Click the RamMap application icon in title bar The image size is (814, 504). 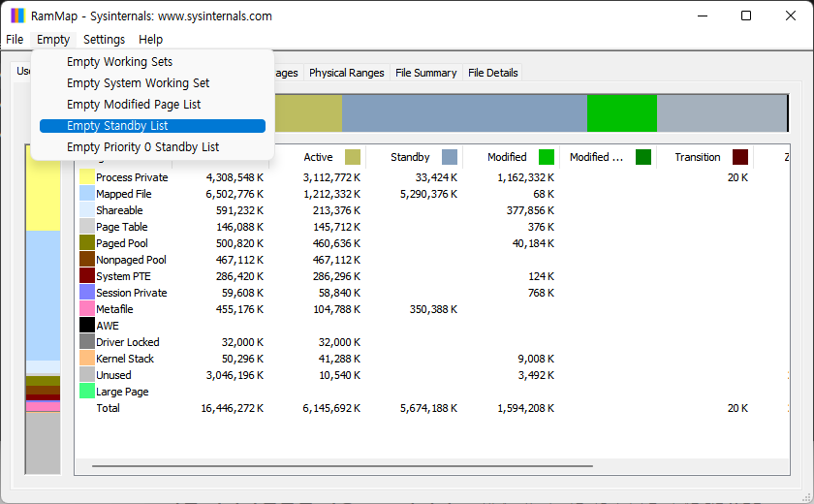pos(17,16)
